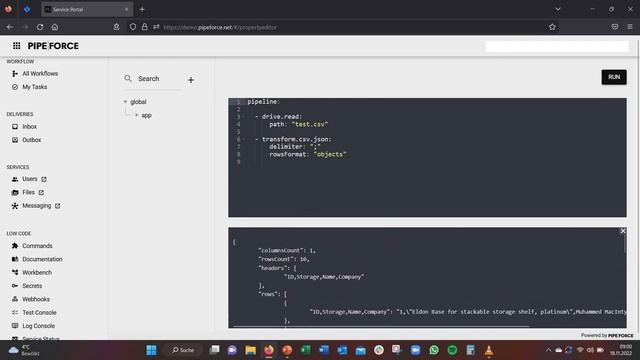Open the Files service link

pyautogui.click(x=28, y=192)
